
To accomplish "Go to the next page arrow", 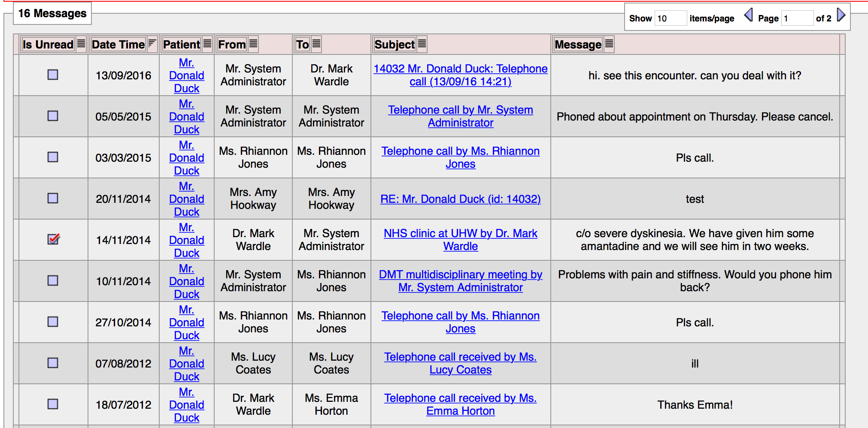I will 841,15.
